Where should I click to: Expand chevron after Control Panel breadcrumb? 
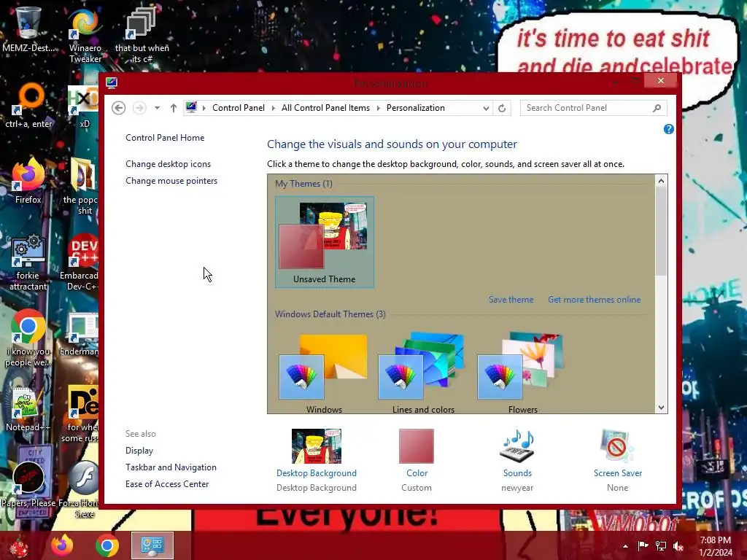273,108
